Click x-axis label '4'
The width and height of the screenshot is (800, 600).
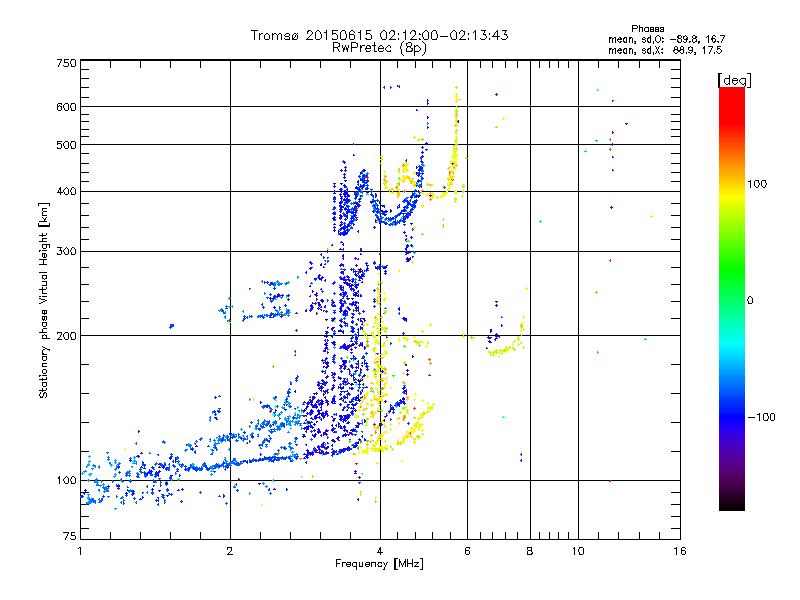pos(380,551)
